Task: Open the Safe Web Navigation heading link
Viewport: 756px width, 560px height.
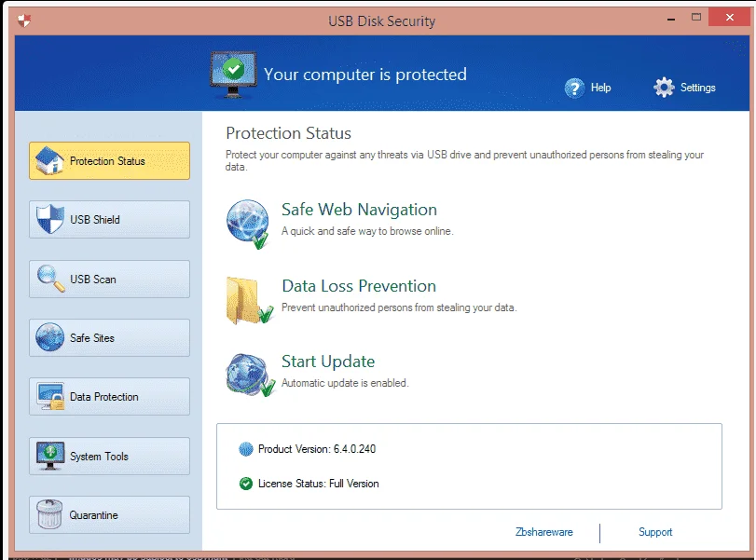Action: click(359, 210)
